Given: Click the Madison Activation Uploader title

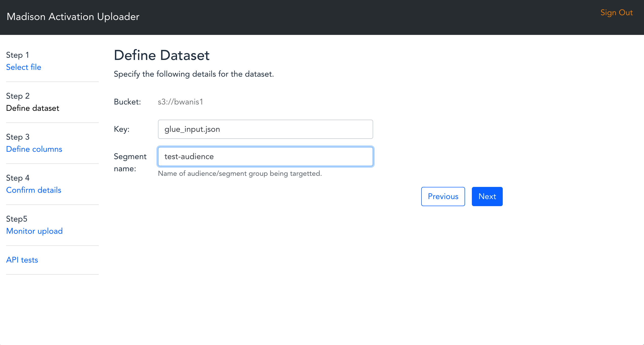Looking at the screenshot, I should pyautogui.click(x=73, y=17).
